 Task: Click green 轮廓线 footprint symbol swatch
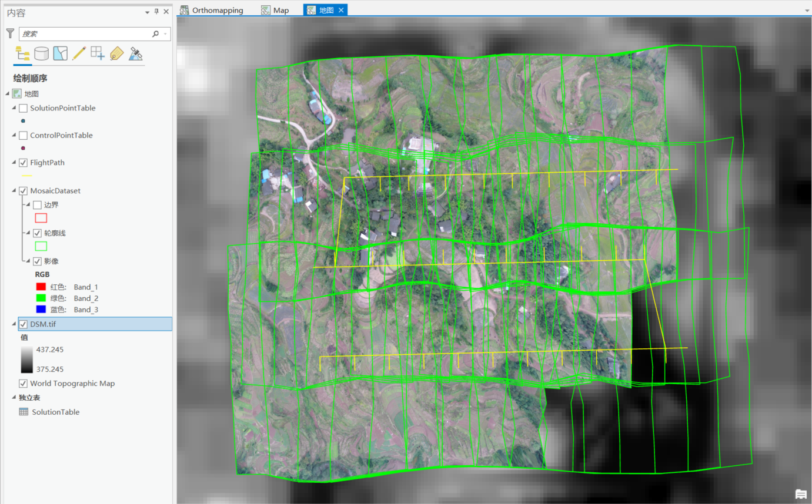[x=41, y=246]
